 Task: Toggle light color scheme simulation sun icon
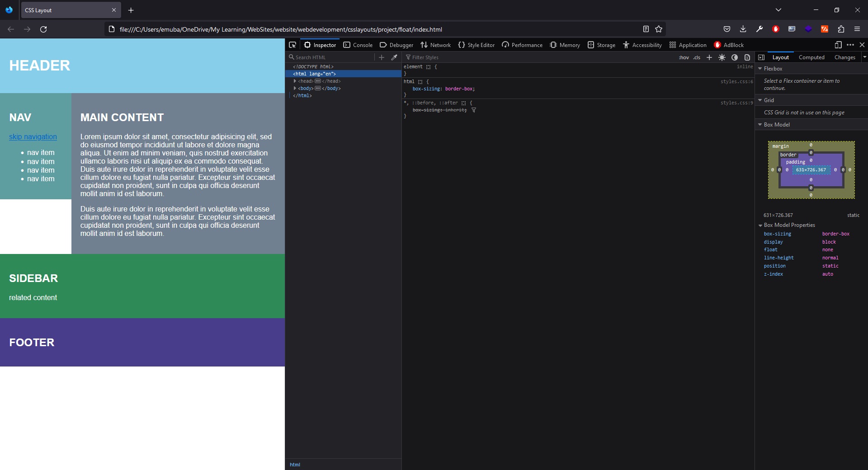(722, 57)
